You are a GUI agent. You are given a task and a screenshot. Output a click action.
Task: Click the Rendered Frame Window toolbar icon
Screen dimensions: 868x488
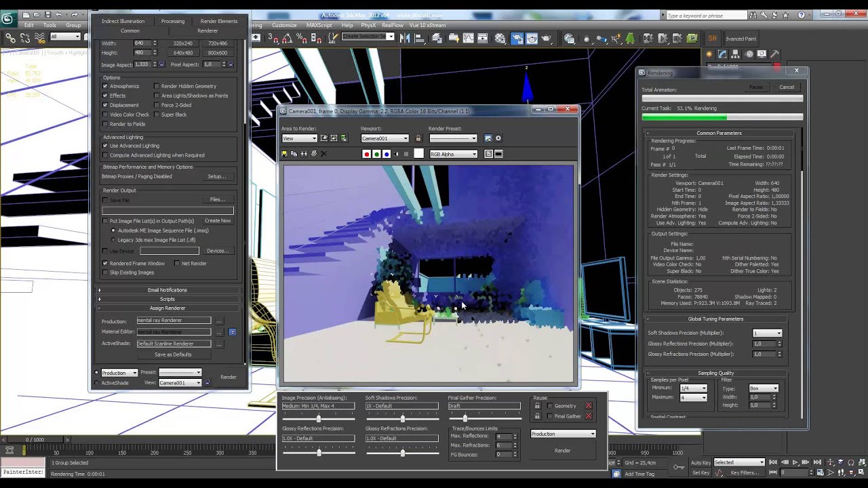coord(532,39)
